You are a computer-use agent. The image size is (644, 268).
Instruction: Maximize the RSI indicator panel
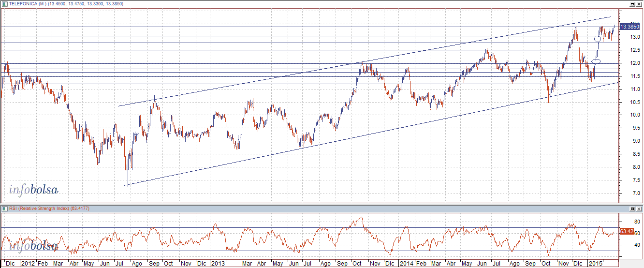tap(632, 208)
